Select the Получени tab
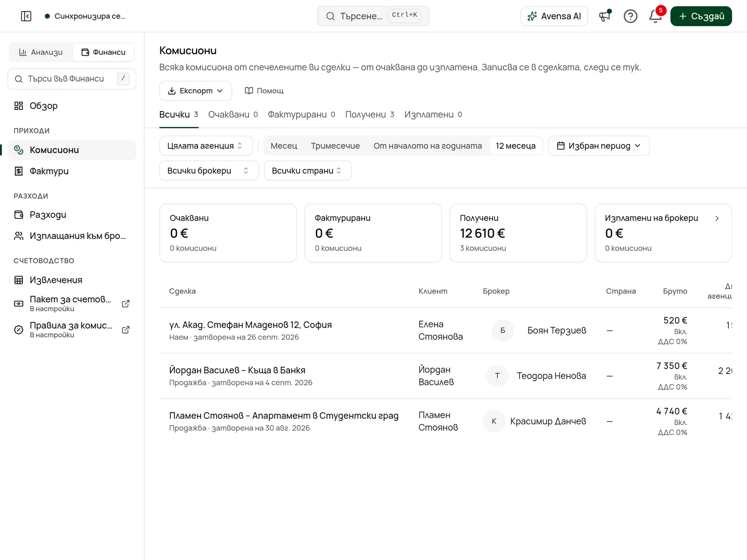The image size is (747, 560). [x=370, y=115]
